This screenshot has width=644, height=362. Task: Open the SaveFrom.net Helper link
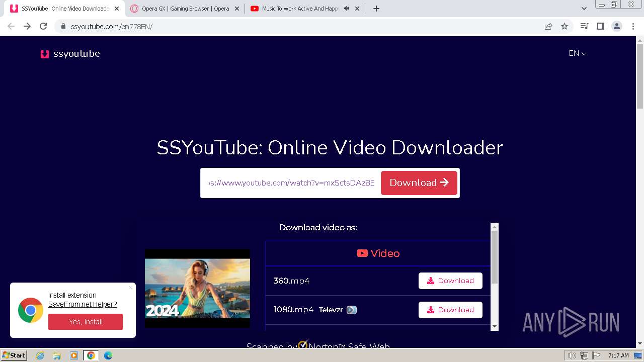point(83,304)
